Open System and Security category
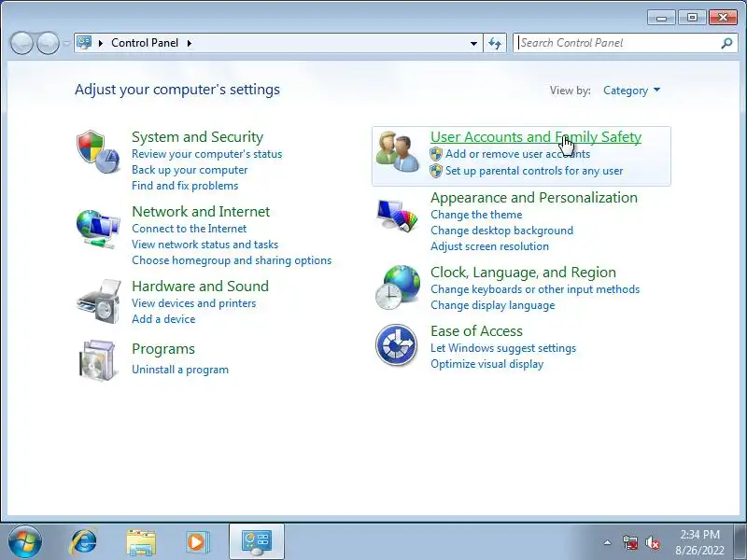This screenshot has width=747, height=560. 197,137
